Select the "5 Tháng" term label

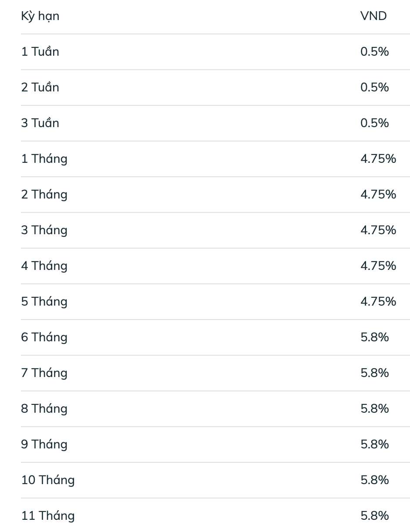click(x=44, y=302)
